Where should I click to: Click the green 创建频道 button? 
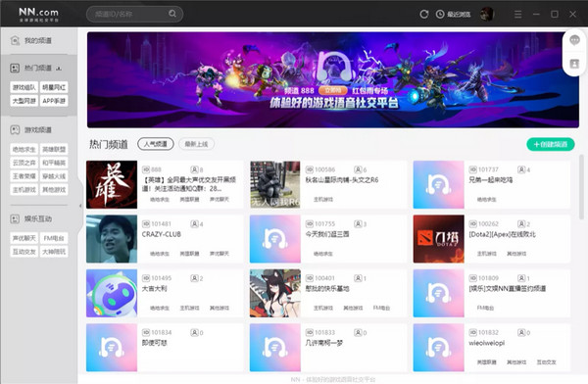550,144
